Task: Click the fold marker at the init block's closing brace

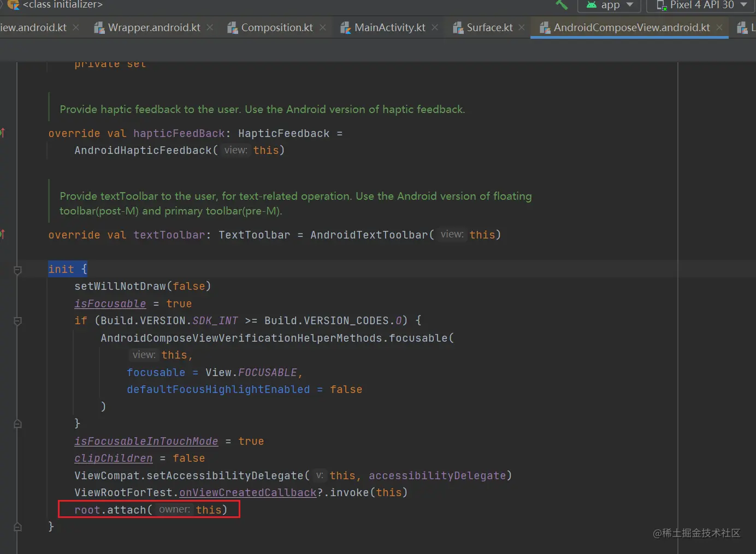Action: [x=17, y=527]
